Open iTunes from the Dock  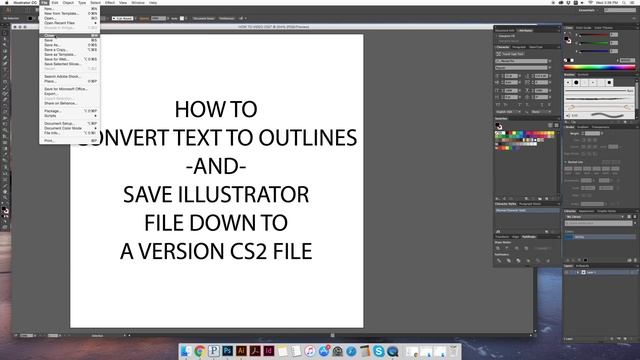pos(310,351)
